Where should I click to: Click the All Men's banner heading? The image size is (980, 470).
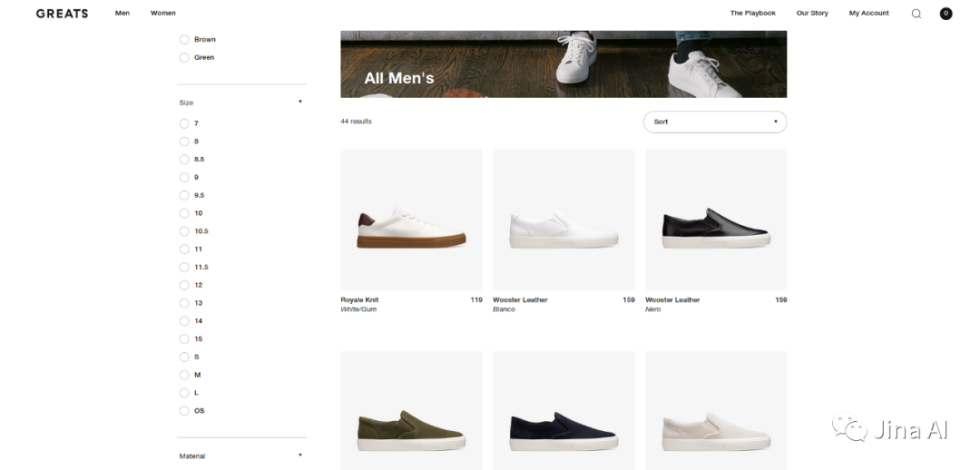click(398, 78)
